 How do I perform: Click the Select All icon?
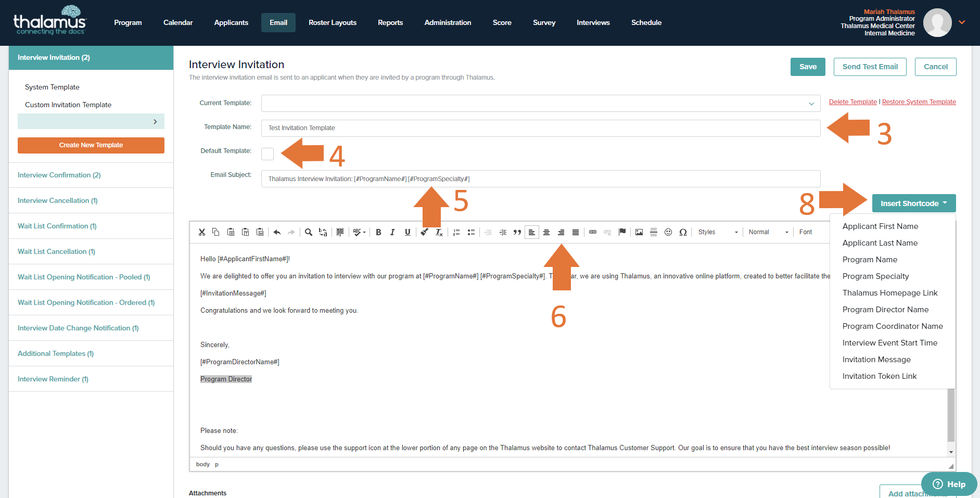pos(340,232)
